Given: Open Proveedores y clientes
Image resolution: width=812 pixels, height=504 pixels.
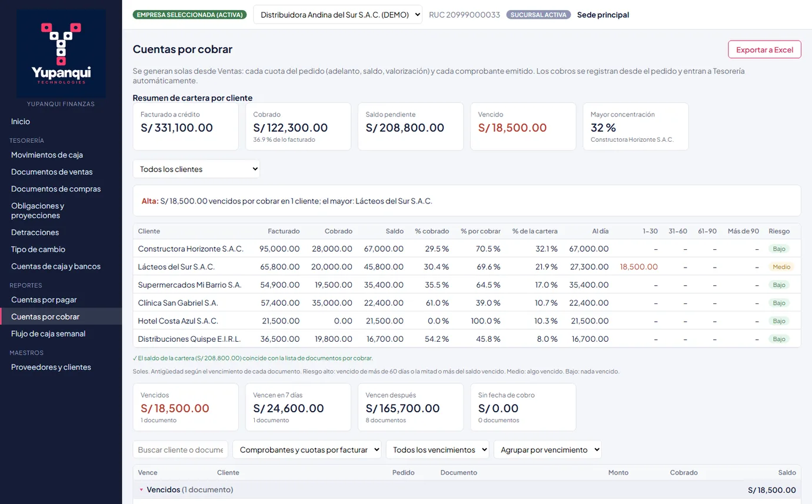Looking at the screenshot, I should [51, 367].
